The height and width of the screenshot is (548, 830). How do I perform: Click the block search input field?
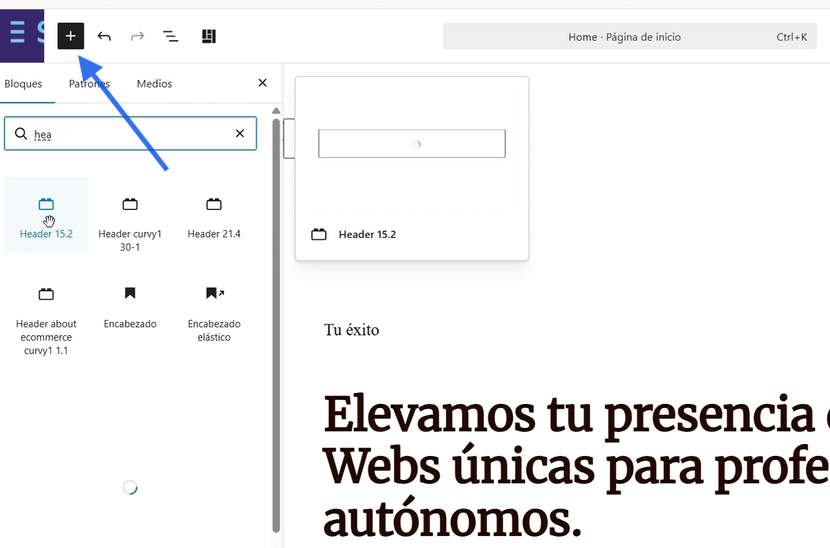[x=130, y=133]
